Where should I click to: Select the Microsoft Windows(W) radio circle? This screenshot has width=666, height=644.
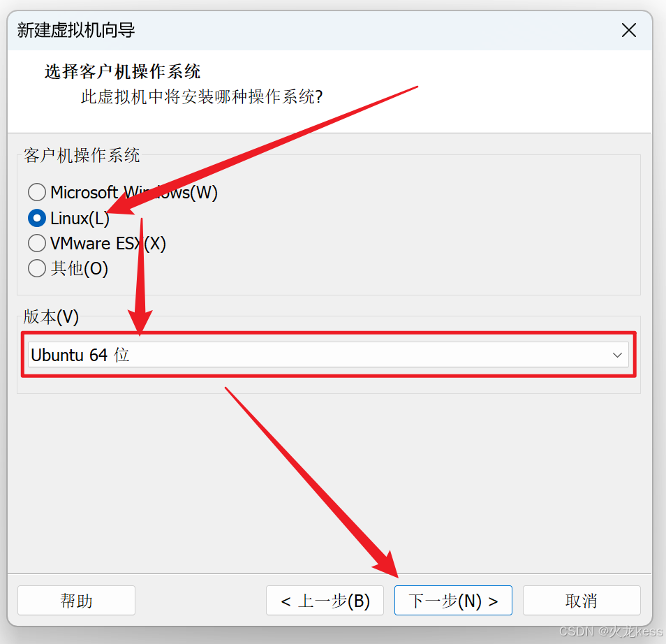(37, 192)
